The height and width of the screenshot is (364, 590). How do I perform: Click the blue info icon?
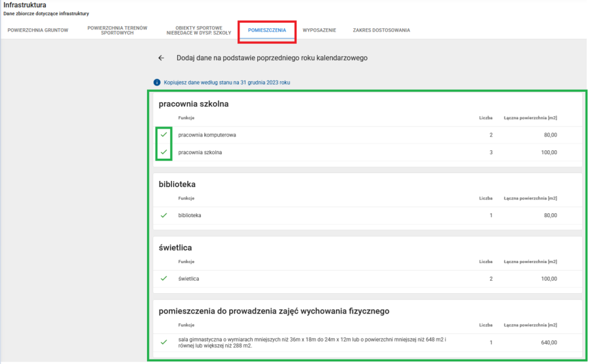click(x=158, y=83)
